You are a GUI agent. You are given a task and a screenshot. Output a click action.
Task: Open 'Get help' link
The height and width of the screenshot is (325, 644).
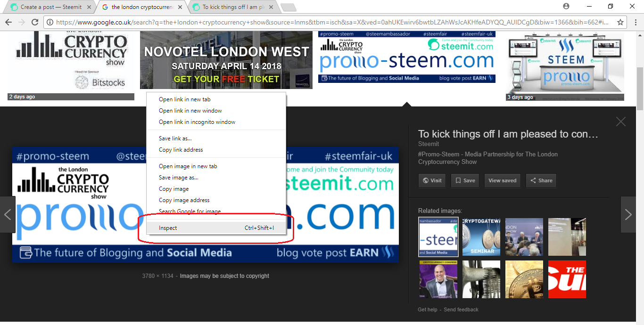click(428, 309)
